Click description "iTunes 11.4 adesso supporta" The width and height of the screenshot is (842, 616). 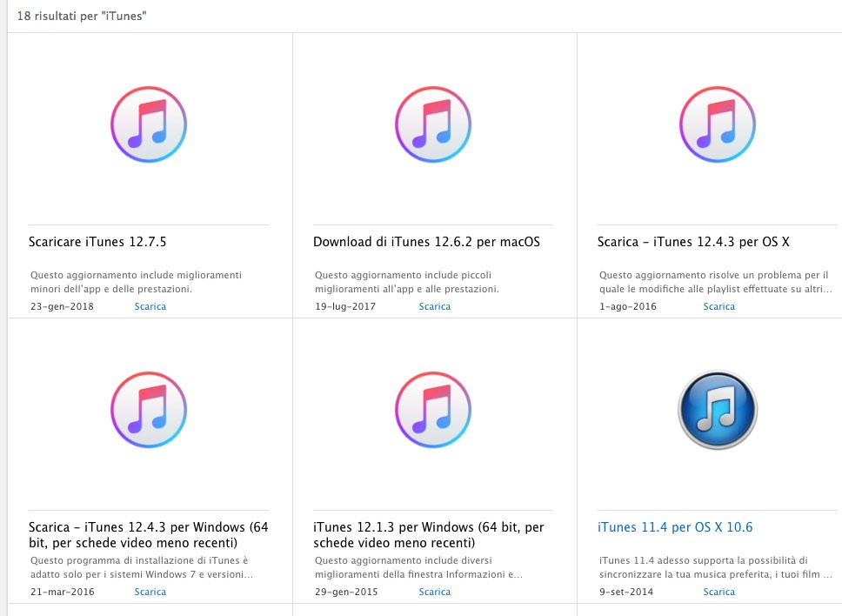pos(715,567)
